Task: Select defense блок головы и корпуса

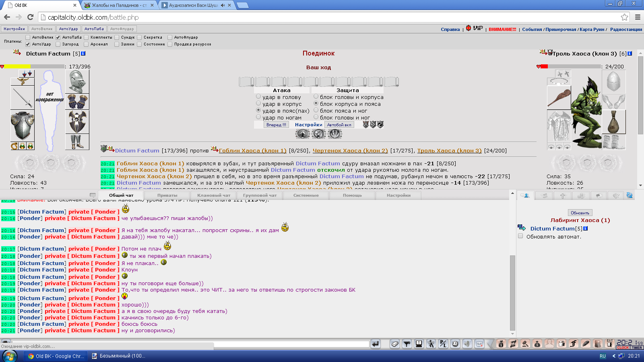Action: pyautogui.click(x=316, y=97)
